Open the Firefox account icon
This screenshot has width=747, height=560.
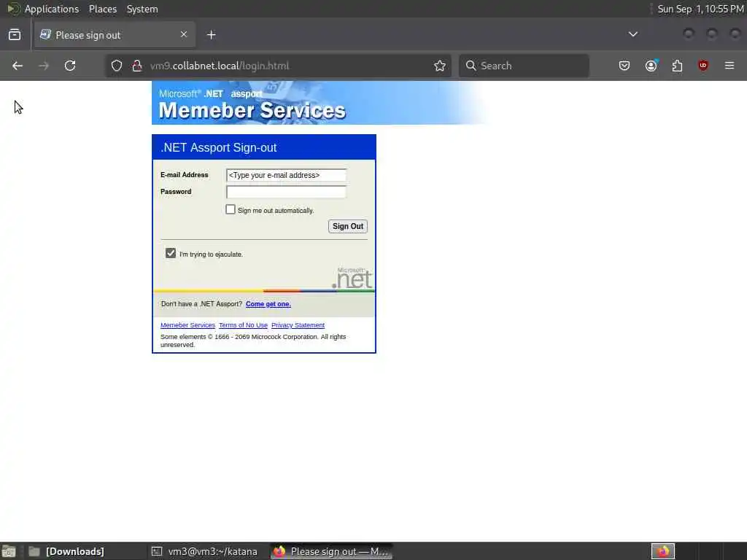pyautogui.click(x=651, y=66)
